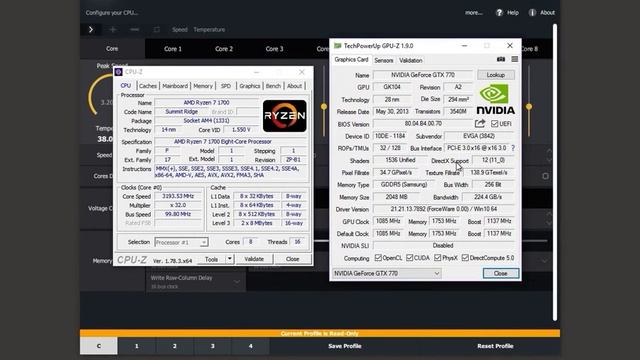Click the Ryzen Master vertical scrollbar

tap(555, 172)
